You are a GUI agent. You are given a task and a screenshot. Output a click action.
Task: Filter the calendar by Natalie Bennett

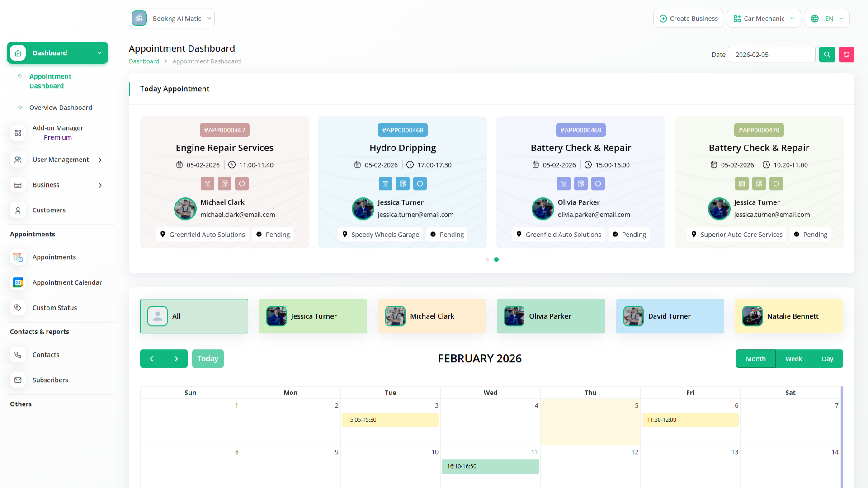(788, 316)
